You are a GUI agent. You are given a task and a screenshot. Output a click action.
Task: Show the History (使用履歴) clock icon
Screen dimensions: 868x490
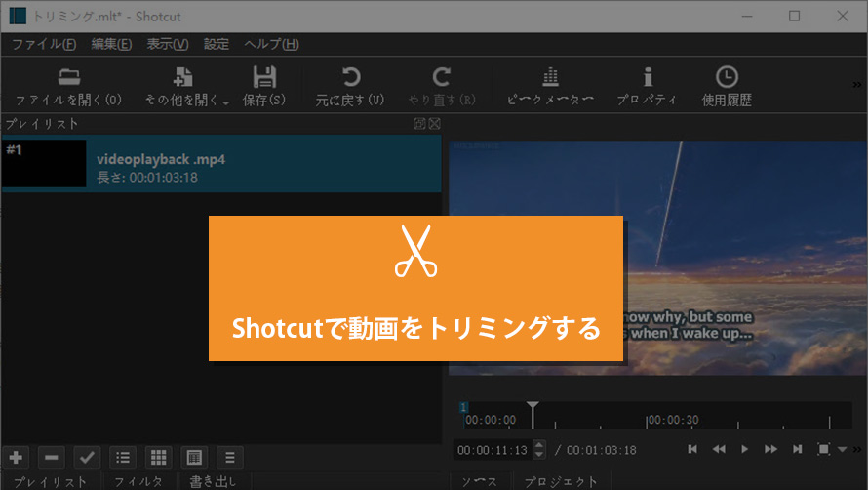click(x=727, y=78)
